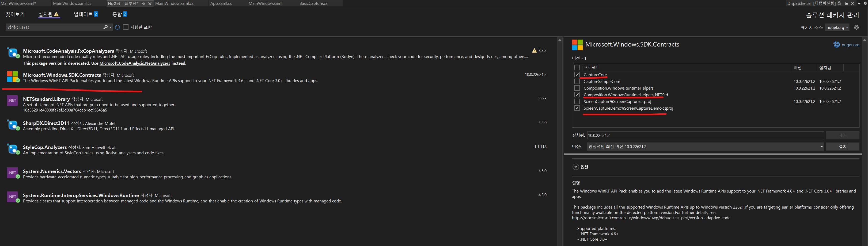Toggle the select-all 프로젝트 checkbox
The width and height of the screenshot is (868, 246).
577,68
